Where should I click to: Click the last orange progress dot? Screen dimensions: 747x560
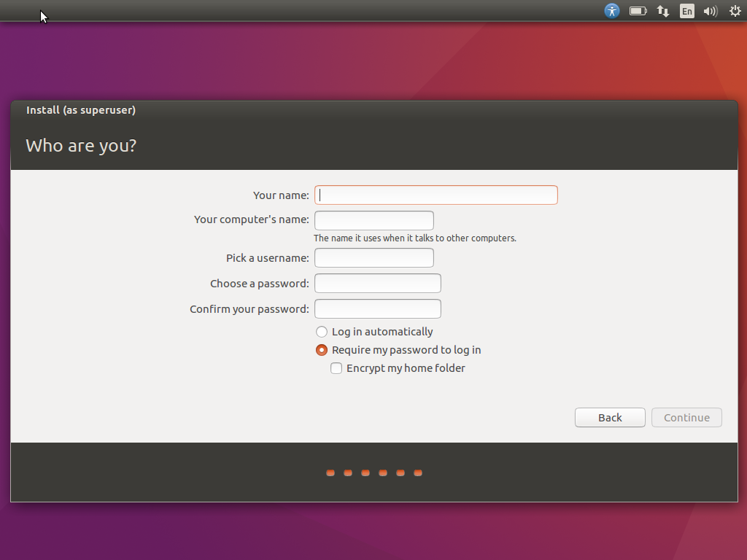417,472
